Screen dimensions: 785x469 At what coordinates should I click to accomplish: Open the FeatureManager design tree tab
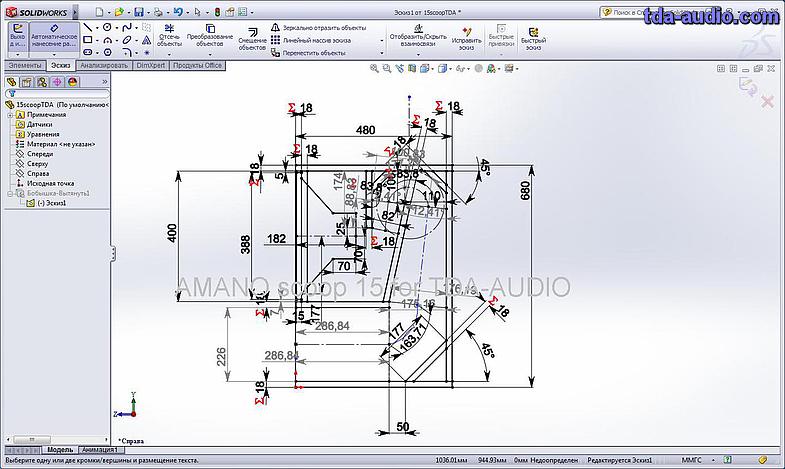point(11,82)
